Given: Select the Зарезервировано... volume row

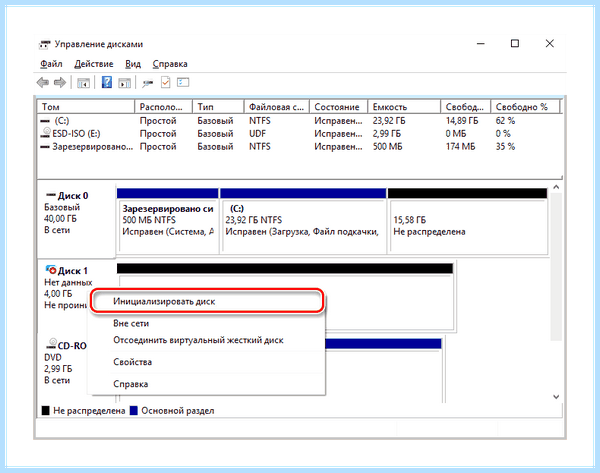Looking at the screenshot, I should point(300,147).
